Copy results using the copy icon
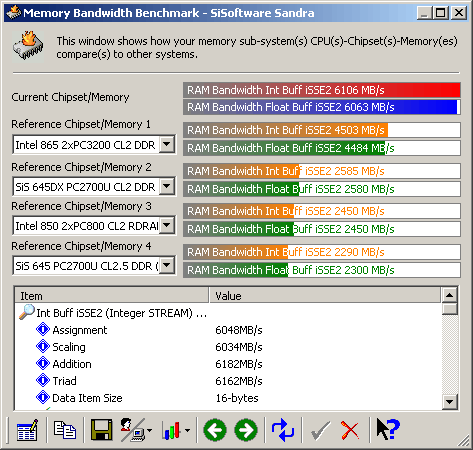This screenshot has width=473, height=450. 65,430
